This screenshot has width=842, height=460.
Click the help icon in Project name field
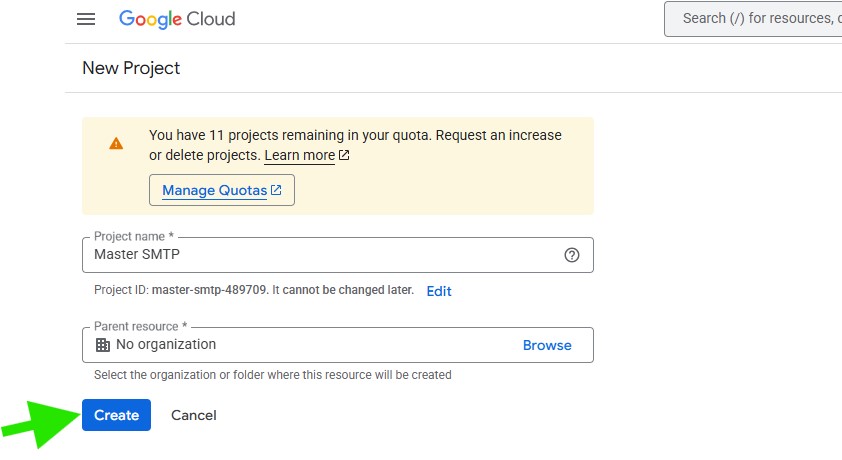[x=572, y=255]
